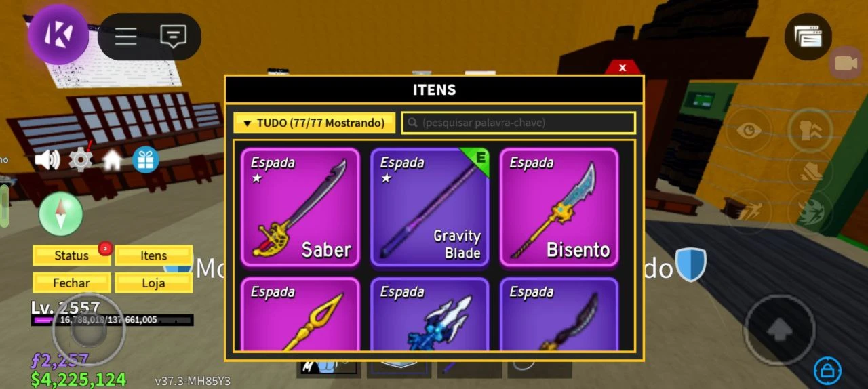Open the Status menu button
The height and width of the screenshot is (389, 868).
(72, 255)
